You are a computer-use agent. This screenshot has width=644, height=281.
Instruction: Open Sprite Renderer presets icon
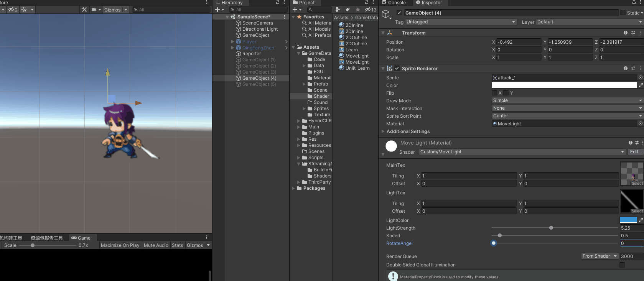tap(633, 69)
